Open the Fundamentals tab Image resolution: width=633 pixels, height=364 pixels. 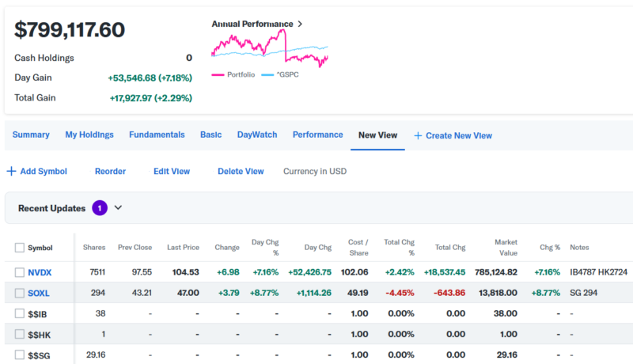157,135
